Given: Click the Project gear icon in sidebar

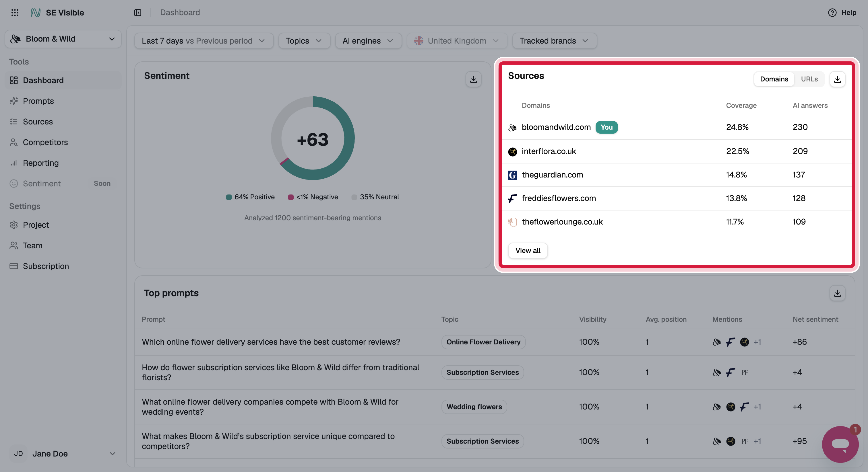Looking at the screenshot, I should [13, 225].
